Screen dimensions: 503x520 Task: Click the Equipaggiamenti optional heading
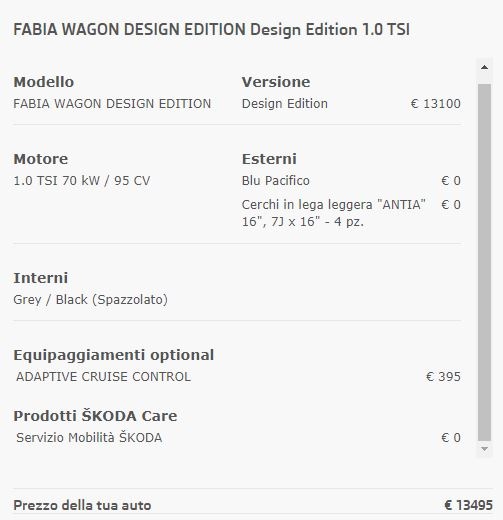click(x=114, y=355)
